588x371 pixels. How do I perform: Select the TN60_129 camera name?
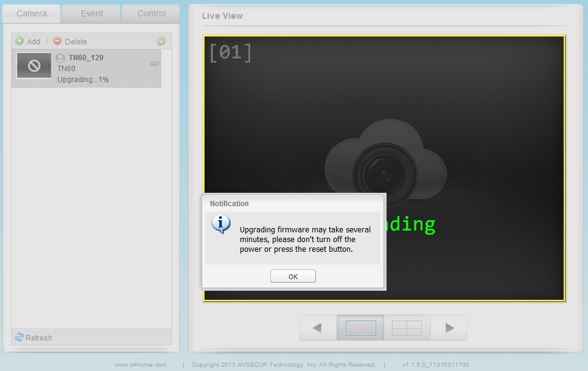click(86, 57)
